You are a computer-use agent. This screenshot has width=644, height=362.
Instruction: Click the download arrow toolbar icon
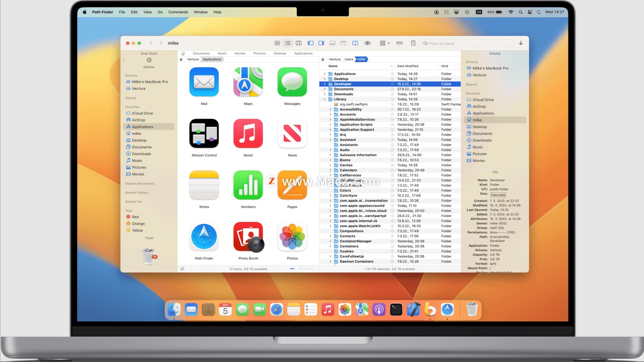tap(521, 43)
